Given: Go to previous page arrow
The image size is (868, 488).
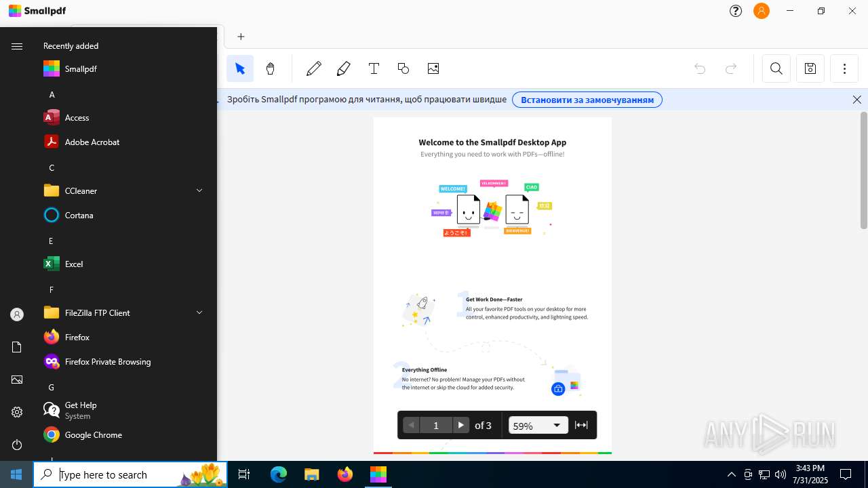Looking at the screenshot, I should point(411,425).
